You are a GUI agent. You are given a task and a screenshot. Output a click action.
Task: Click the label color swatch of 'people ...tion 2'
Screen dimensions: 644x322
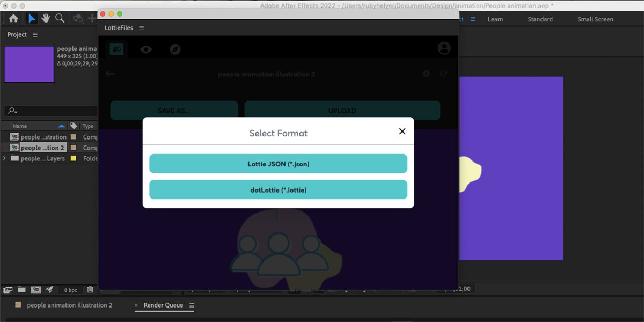[74, 148]
